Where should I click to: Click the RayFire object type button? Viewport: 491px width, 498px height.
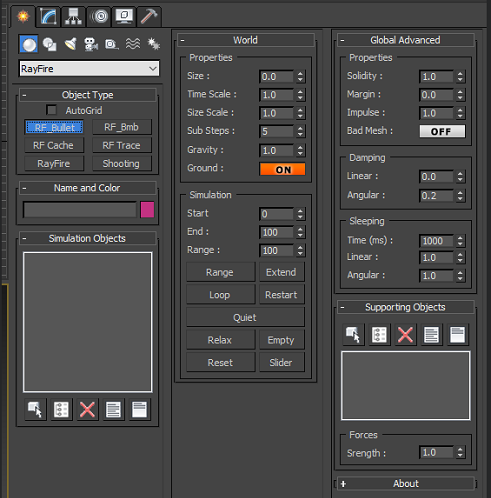(x=54, y=164)
